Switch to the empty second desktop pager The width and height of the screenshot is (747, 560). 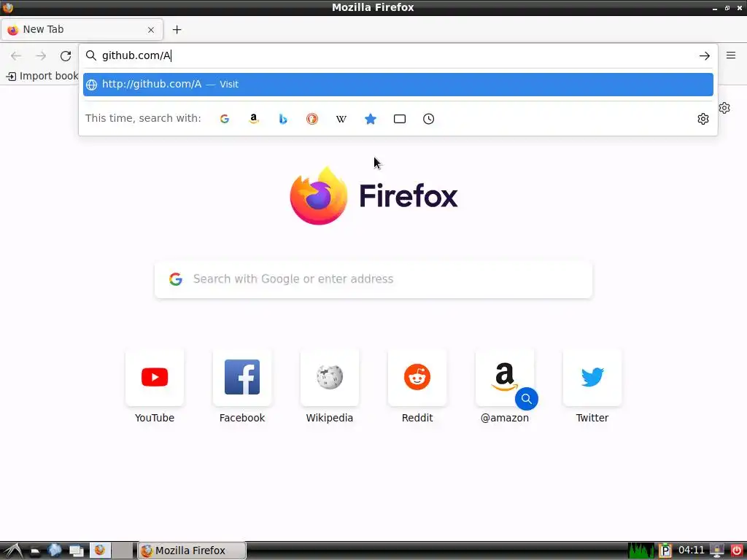tap(123, 551)
